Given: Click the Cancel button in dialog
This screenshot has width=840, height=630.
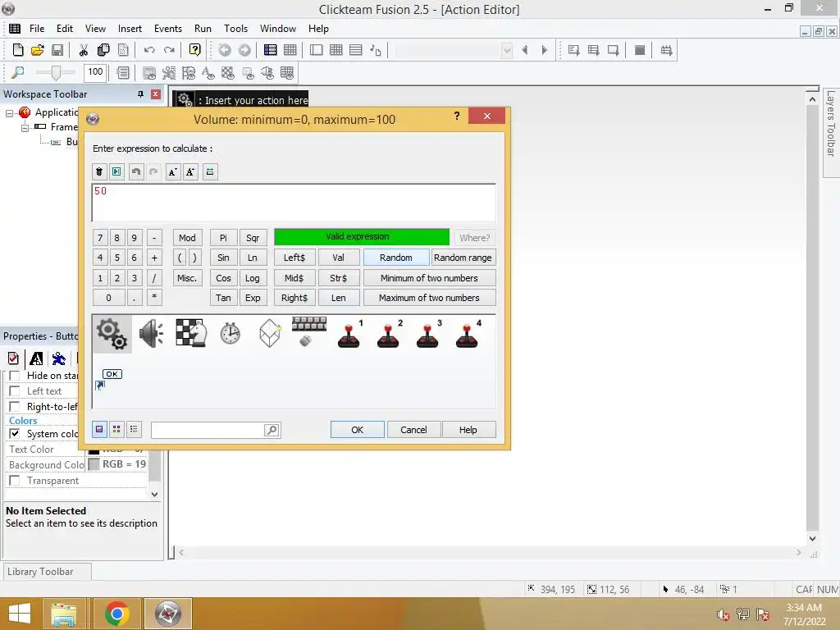Looking at the screenshot, I should [x=413, y=430].
